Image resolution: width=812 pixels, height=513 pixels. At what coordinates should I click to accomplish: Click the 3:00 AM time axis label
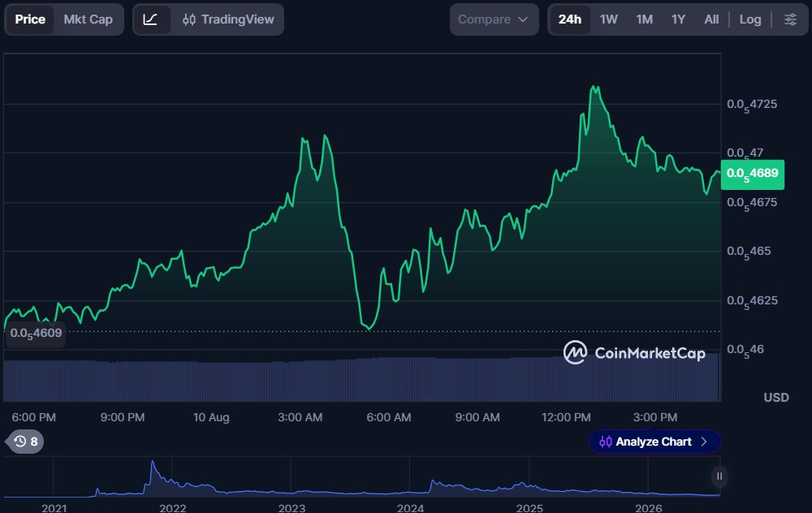300,417
